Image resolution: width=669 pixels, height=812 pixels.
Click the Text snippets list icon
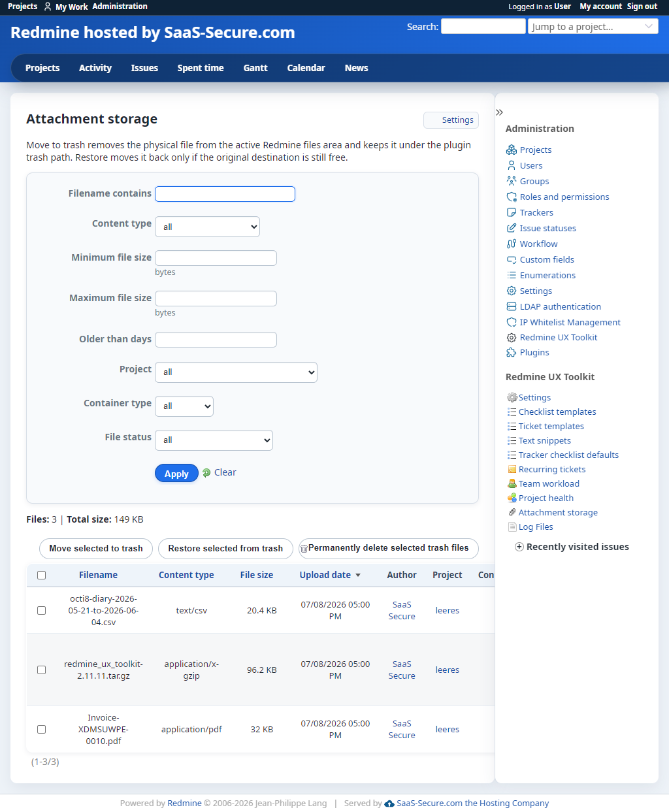(x=512, y=440)
